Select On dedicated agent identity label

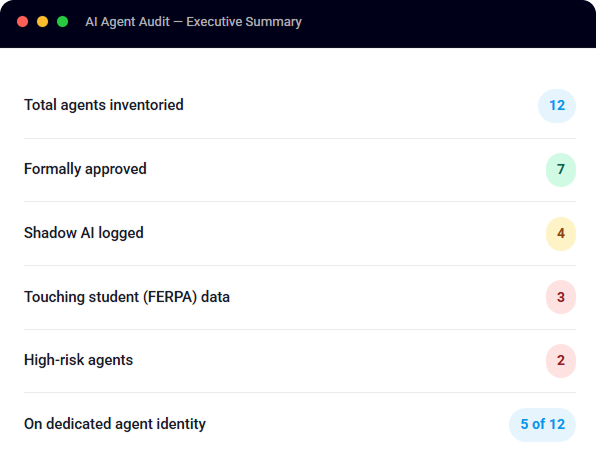(115, 424)
